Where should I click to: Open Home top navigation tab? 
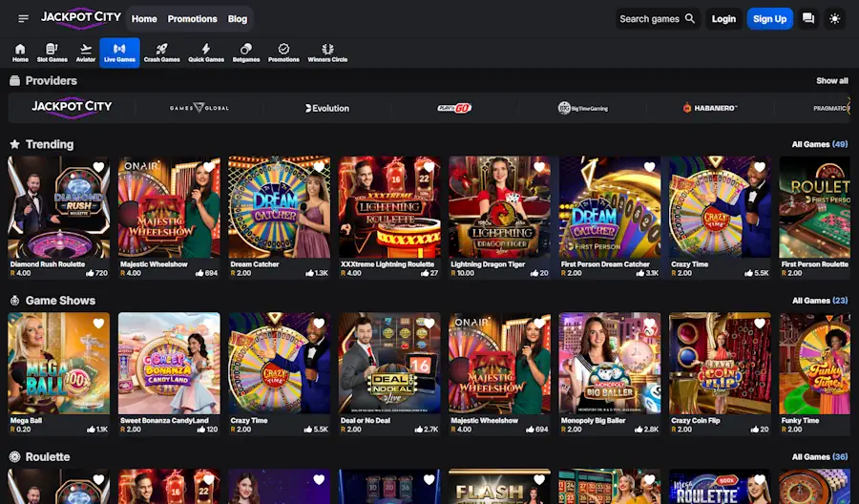tap(144, 19)
